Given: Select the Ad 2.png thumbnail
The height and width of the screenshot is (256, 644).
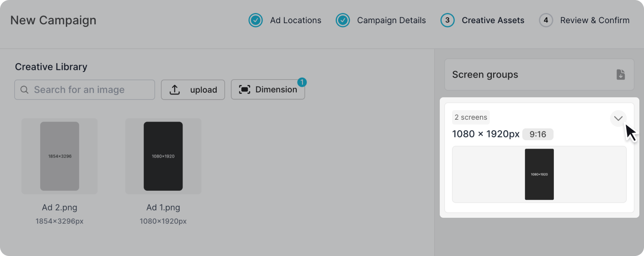Looking at the screenshot, I should (60, 156).
